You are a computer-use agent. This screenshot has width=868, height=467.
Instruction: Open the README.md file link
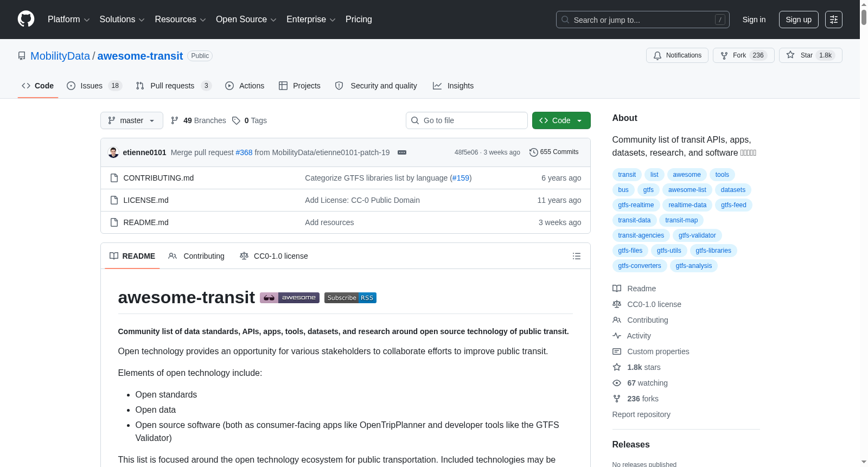point(146,222)
